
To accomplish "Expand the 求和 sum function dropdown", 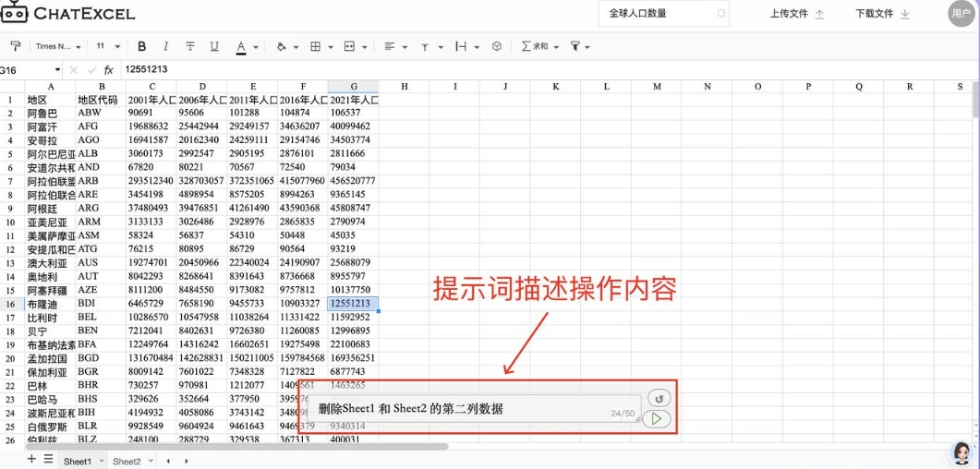I will click(x=540, y=46).
